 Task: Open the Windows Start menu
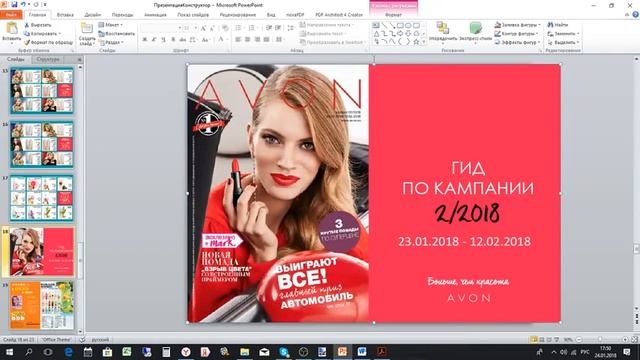click(9, 352)
